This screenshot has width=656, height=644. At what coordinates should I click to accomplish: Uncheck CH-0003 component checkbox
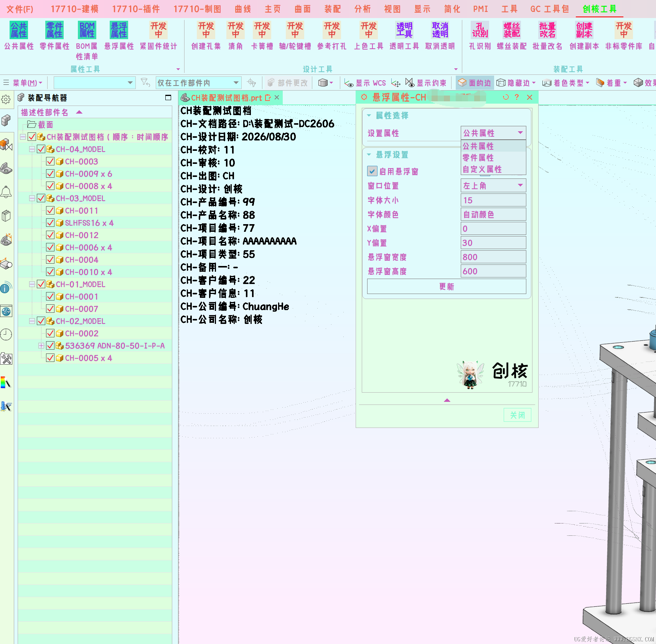(x=50, y=161)
